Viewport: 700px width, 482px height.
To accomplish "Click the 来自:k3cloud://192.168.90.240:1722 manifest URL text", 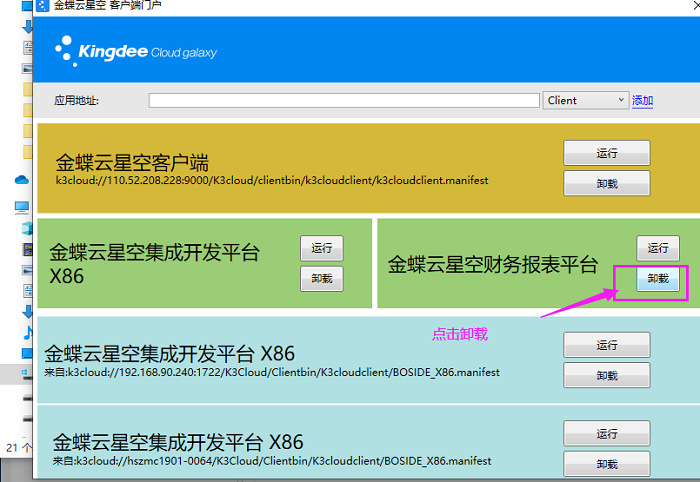I will [x=272, y=372].
